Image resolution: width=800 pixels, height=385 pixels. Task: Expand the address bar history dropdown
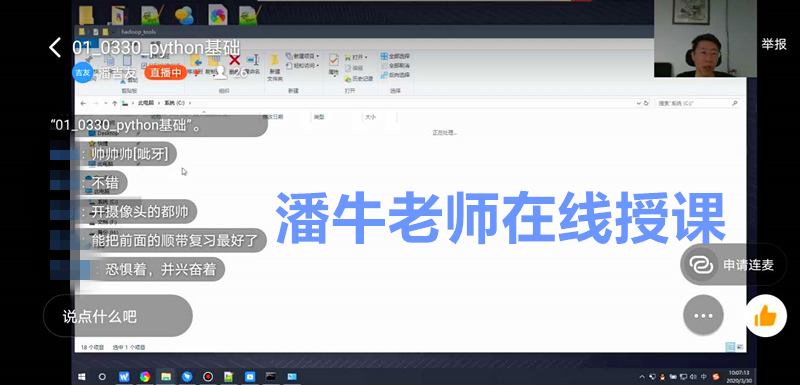(639, 103)
